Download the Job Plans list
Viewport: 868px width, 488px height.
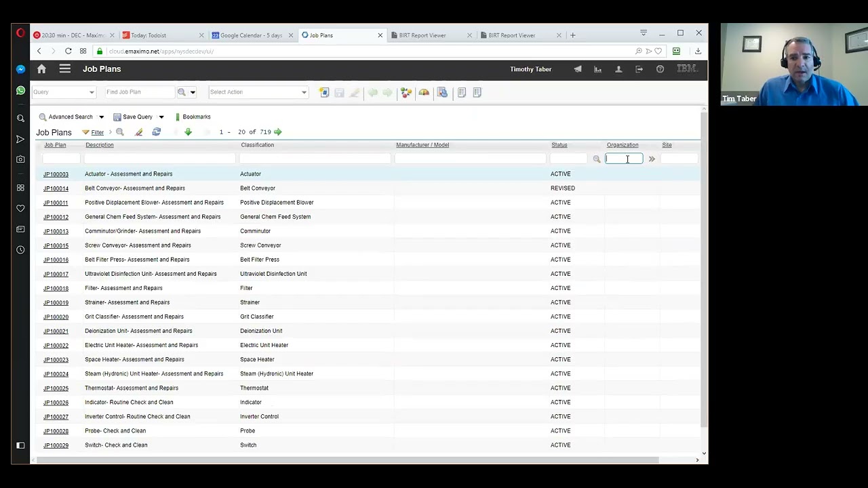coord(188,132)
